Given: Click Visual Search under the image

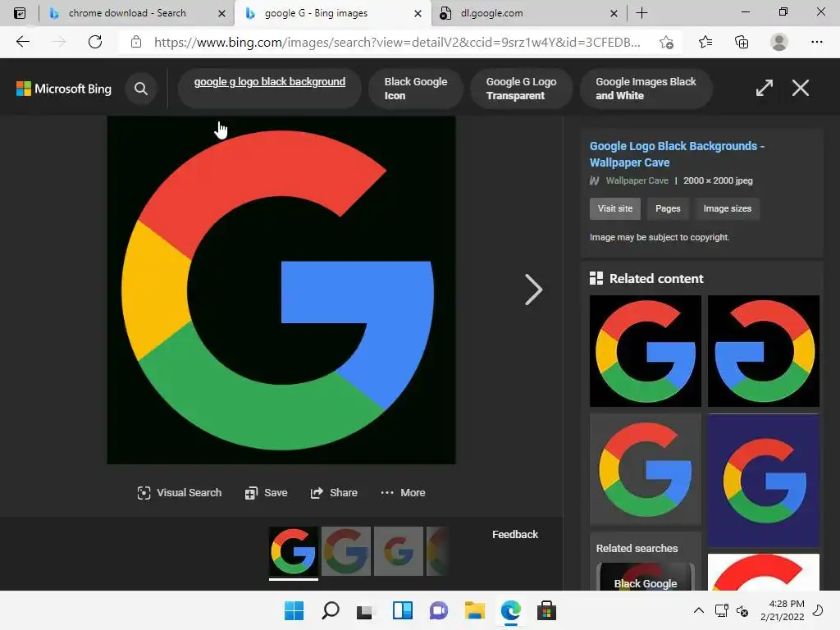Looking at the screenshot, I should [179, 493].
